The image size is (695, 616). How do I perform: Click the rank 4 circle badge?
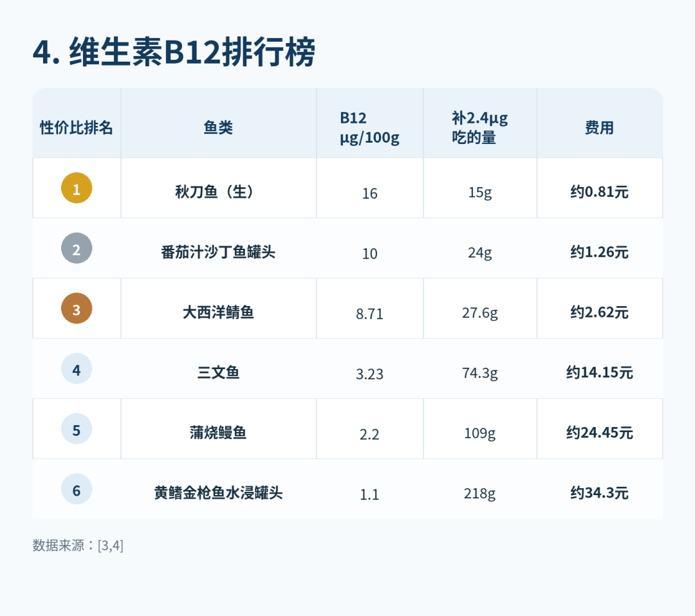(x=77, y=368)
